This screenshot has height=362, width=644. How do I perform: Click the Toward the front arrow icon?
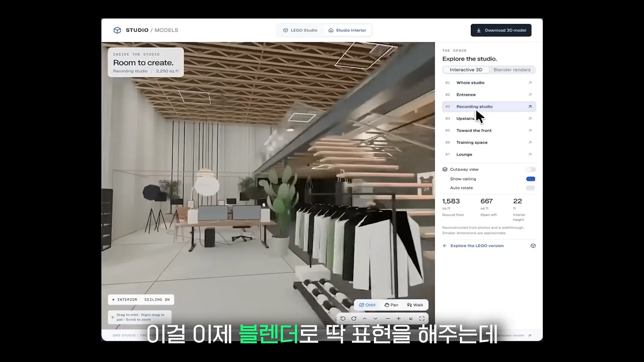tap(530, 131)
